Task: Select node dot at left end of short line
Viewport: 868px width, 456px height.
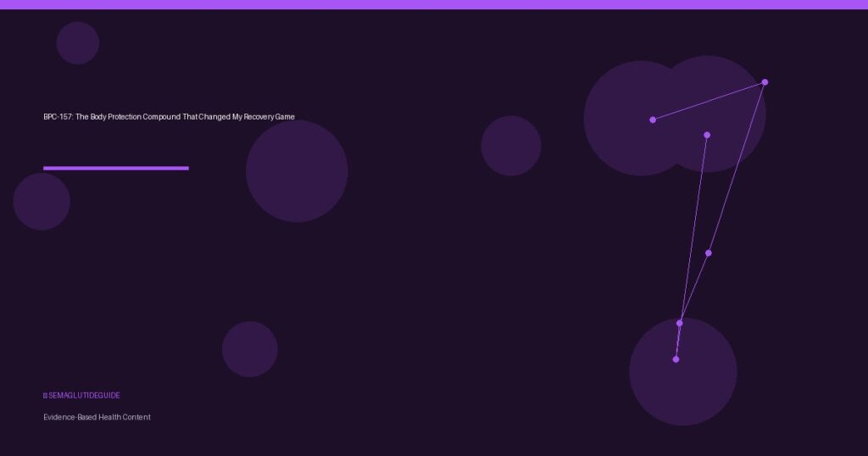Action: coord(653,120)
